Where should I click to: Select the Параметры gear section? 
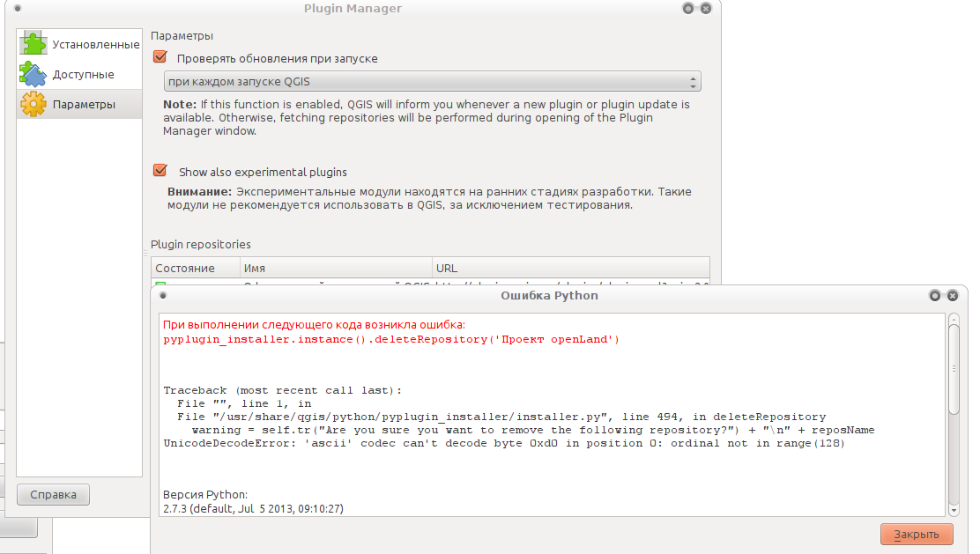79,104
